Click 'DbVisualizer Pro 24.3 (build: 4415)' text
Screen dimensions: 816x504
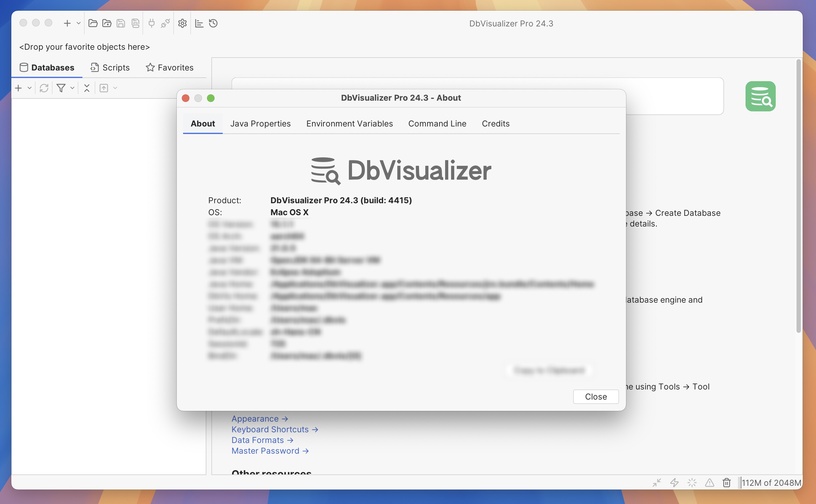pos(341,200)
